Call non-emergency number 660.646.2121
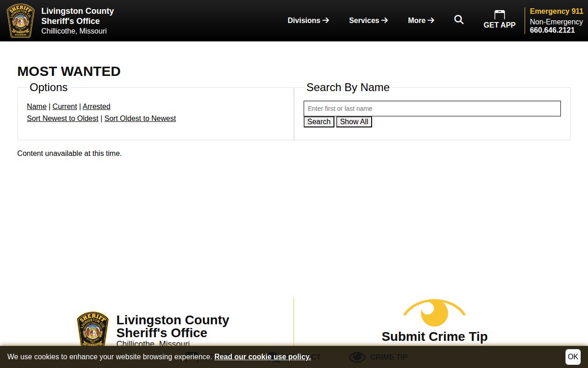This screenshot has width=588, height=368. [552, 30]
